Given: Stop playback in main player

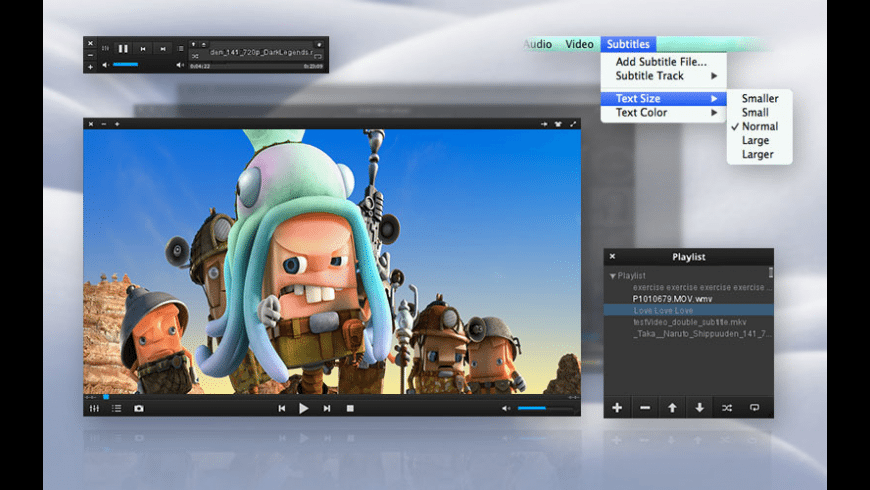Looking at the screenshot, I should (350, 408).
